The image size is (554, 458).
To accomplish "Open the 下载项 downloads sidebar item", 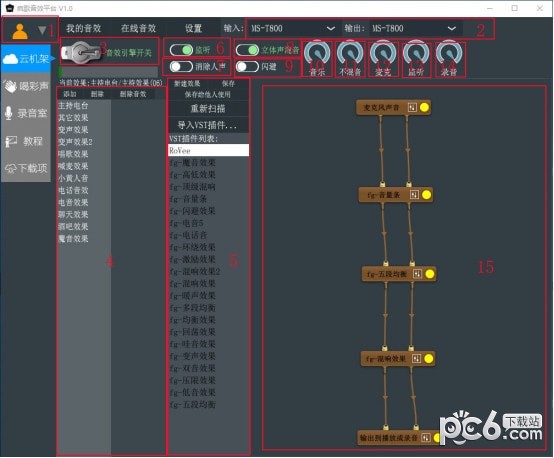I will [x=26, y=168].
